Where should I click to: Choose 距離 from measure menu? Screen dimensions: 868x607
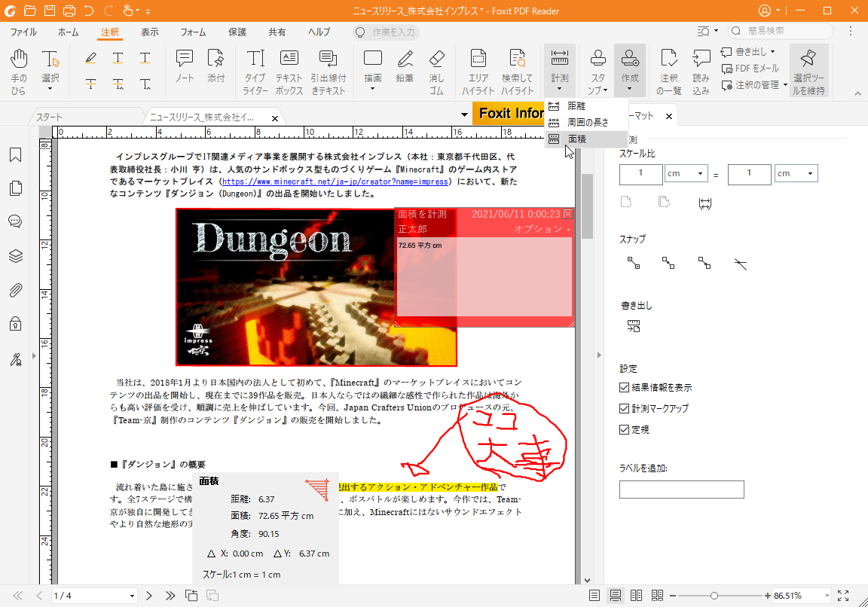pos(586,105)
